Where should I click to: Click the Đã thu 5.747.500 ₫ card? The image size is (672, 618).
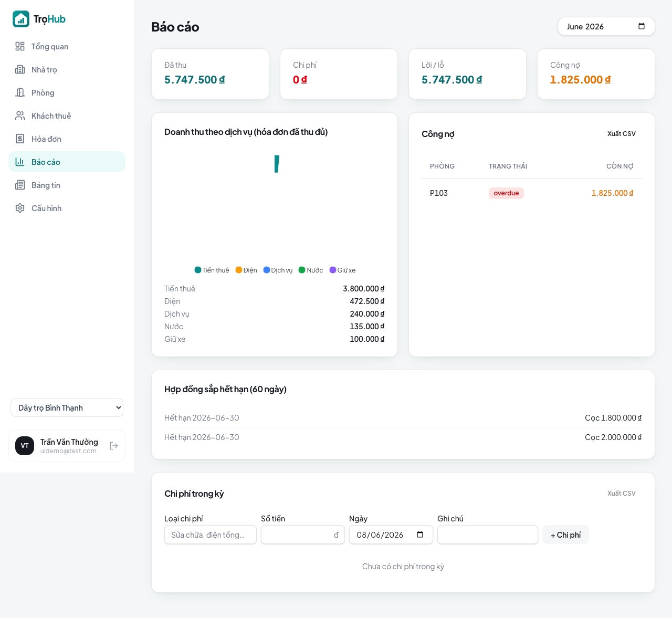[x=210, y=74]
